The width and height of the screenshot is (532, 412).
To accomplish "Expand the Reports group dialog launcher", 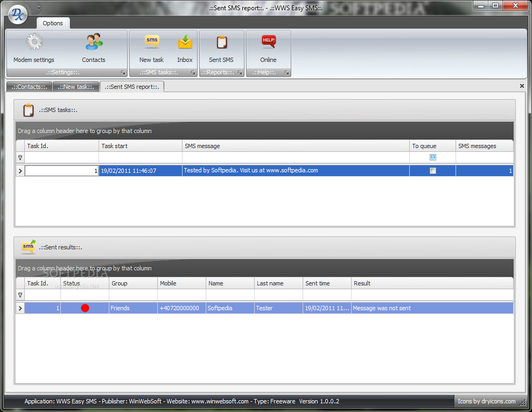I will [240, 73].
